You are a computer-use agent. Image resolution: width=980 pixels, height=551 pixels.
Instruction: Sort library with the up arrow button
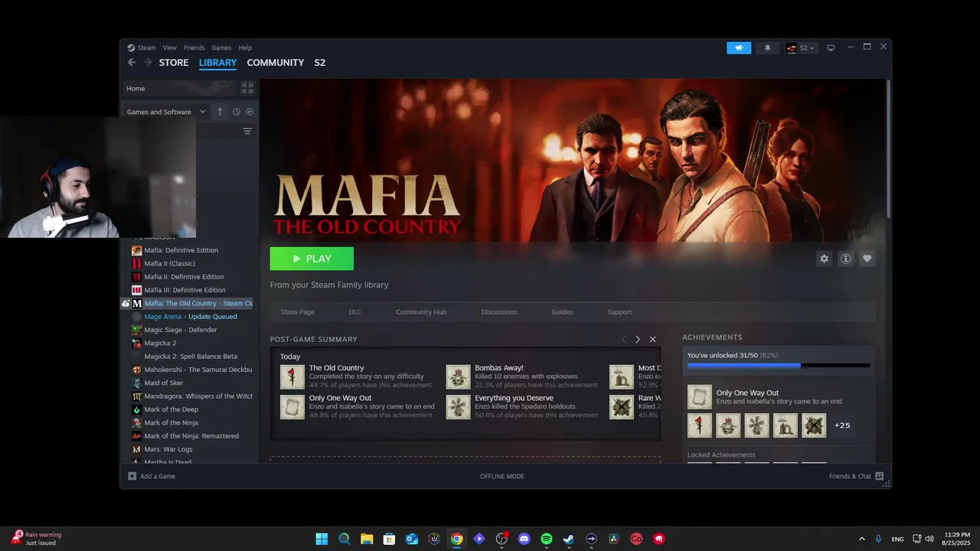(220, 112)
